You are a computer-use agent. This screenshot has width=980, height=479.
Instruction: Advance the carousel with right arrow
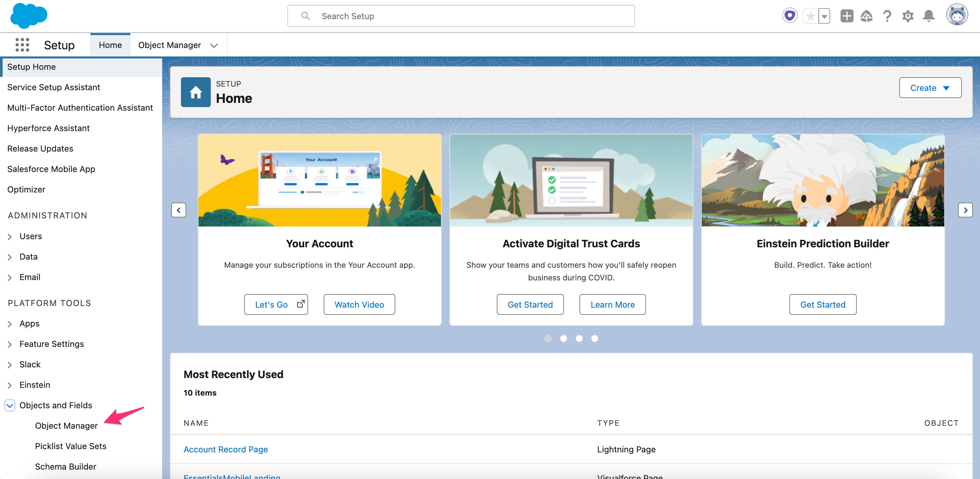pyautogui.click(x=965, y=210)
